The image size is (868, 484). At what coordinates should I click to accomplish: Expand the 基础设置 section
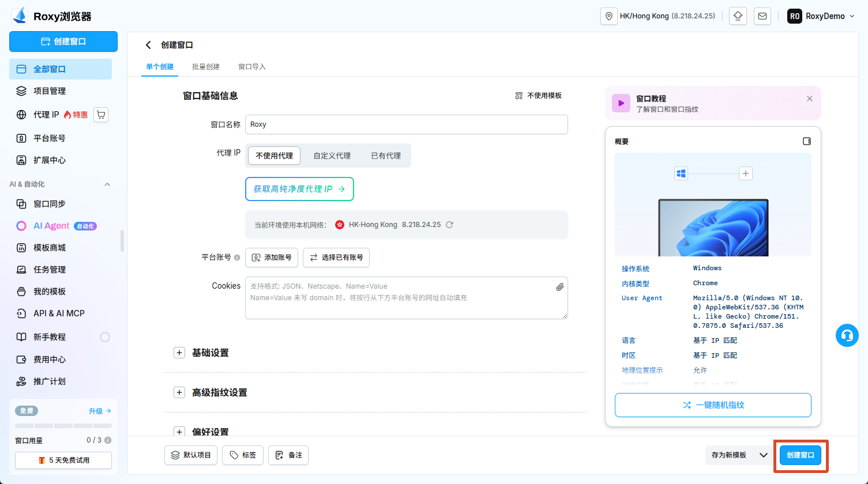tap(179, 353)
